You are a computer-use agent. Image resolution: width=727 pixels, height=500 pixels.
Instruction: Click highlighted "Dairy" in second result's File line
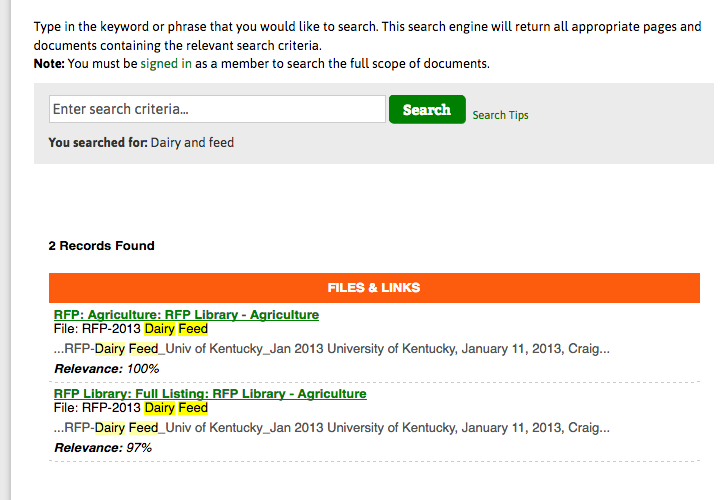(159, 408)
